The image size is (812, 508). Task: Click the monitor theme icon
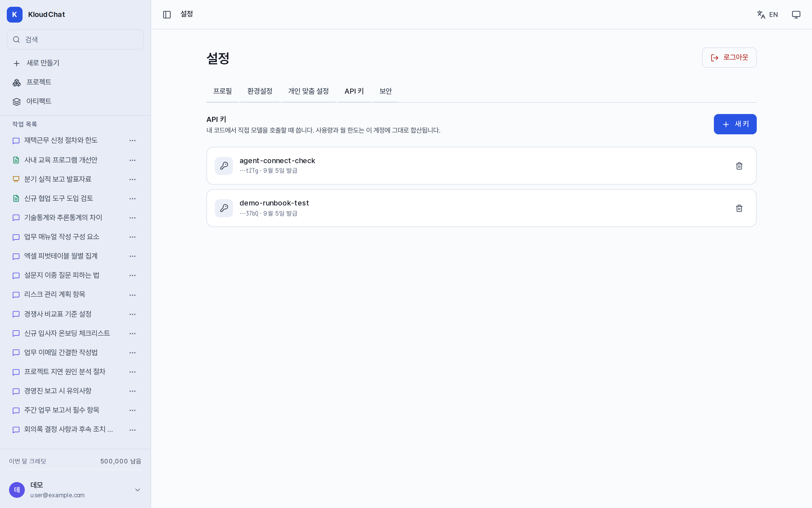(x=796, y=14)
